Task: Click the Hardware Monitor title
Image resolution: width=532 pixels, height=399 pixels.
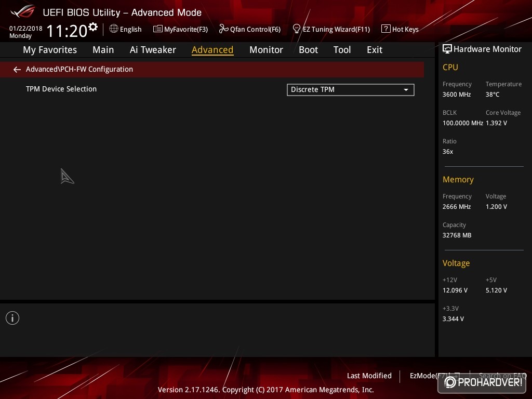Action: 487,49
